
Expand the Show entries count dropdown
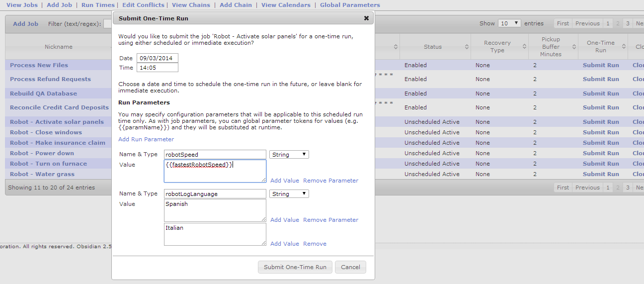(510, 23)
